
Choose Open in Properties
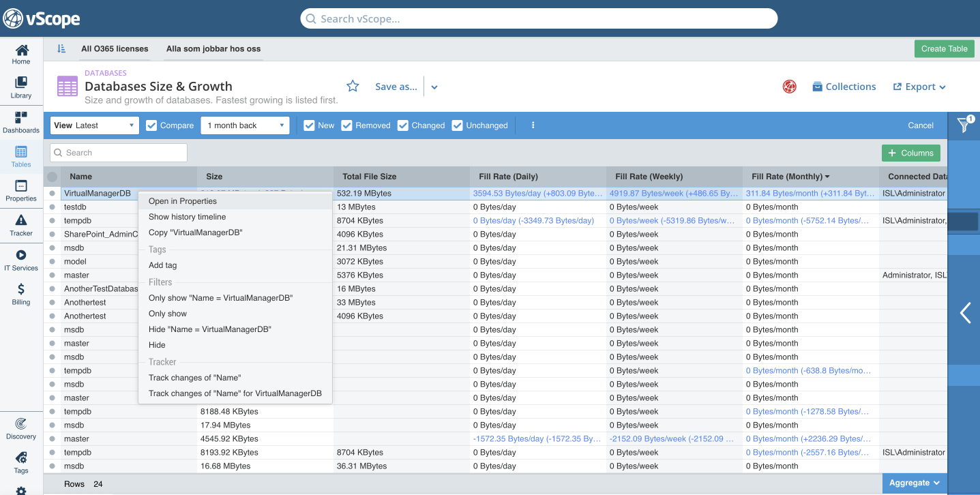click(235, 201)
